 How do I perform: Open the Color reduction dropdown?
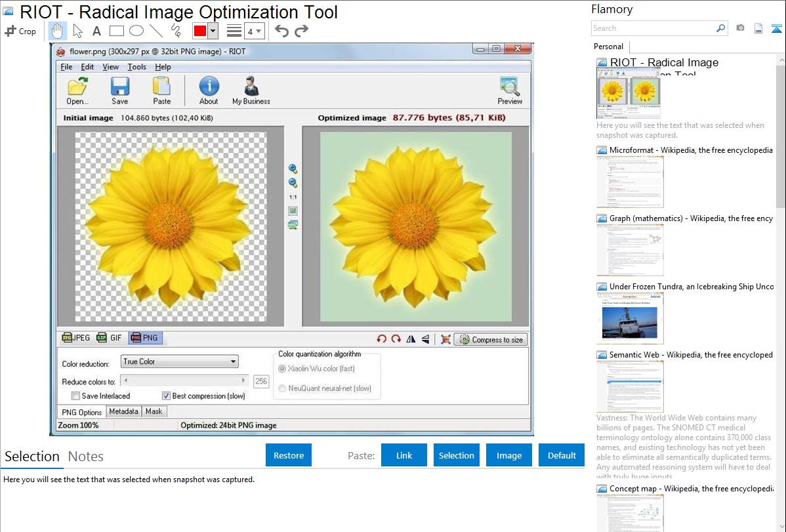pos(180,361)
